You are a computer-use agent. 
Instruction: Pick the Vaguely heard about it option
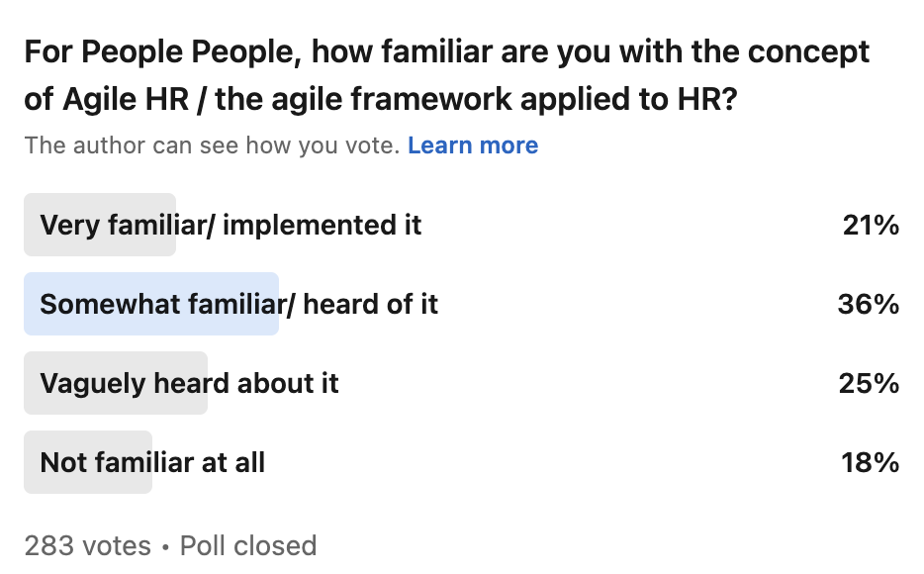pos(189,383)
